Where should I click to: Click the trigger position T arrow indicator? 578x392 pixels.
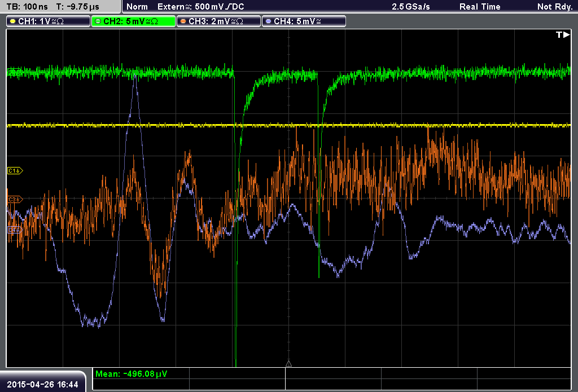point(563,34)
